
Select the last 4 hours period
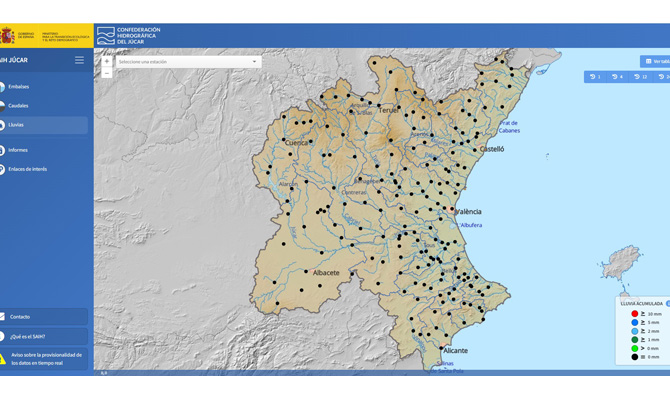click(617, 77)
